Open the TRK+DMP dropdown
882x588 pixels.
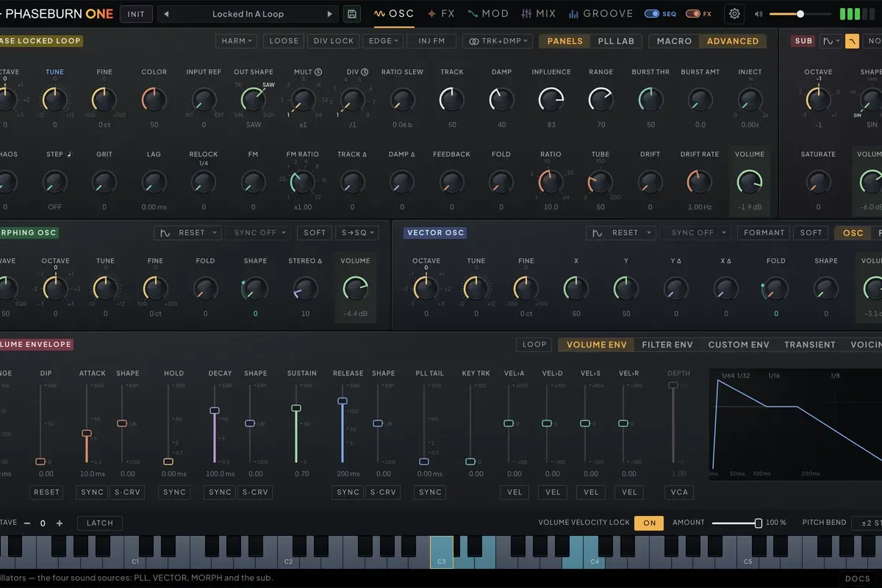click(498, 41)
